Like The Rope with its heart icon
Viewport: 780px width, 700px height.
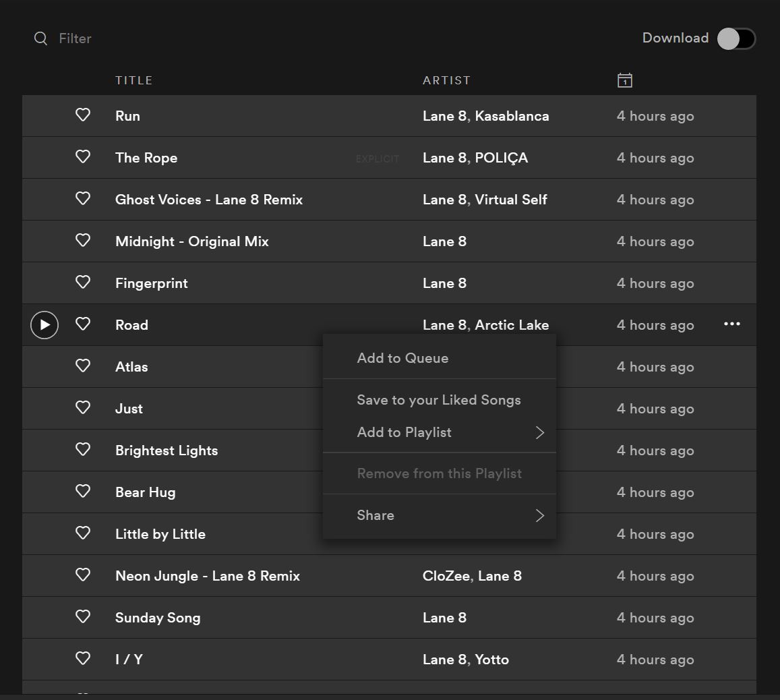click(x=82, y=156)
